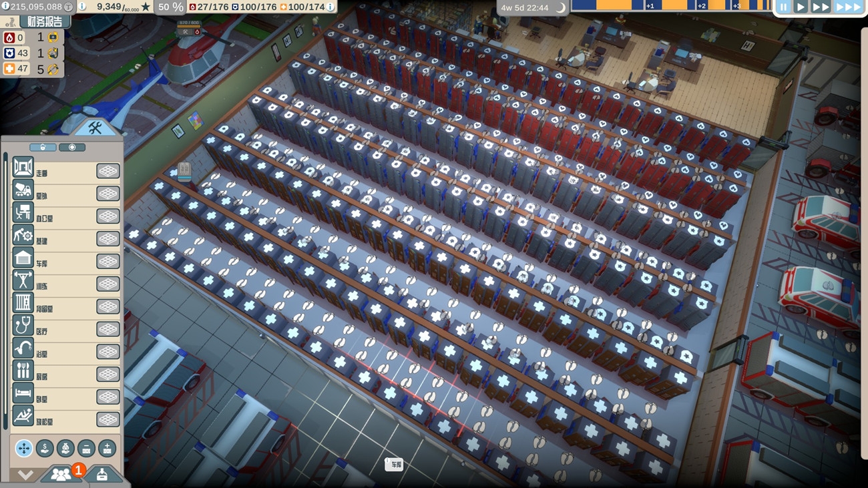Select the 厨房 kitchen cutlery icon

pos(23,371)
